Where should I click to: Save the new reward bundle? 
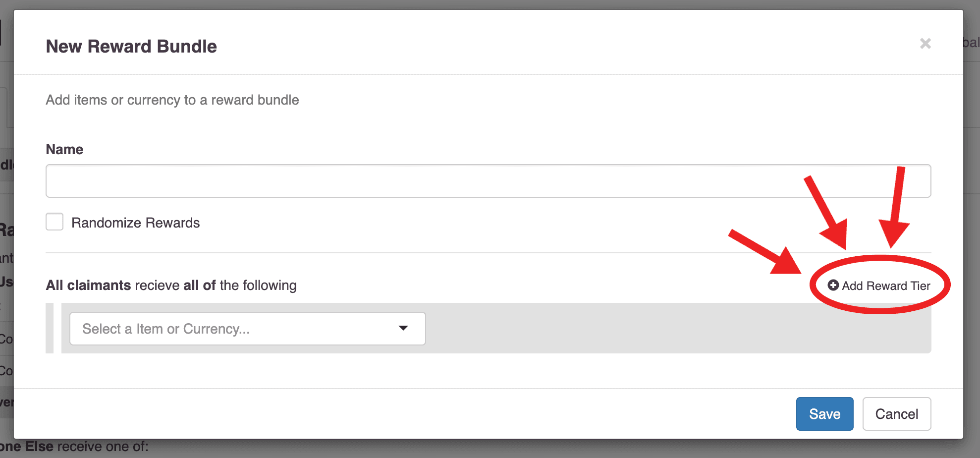tap(824, 414)
